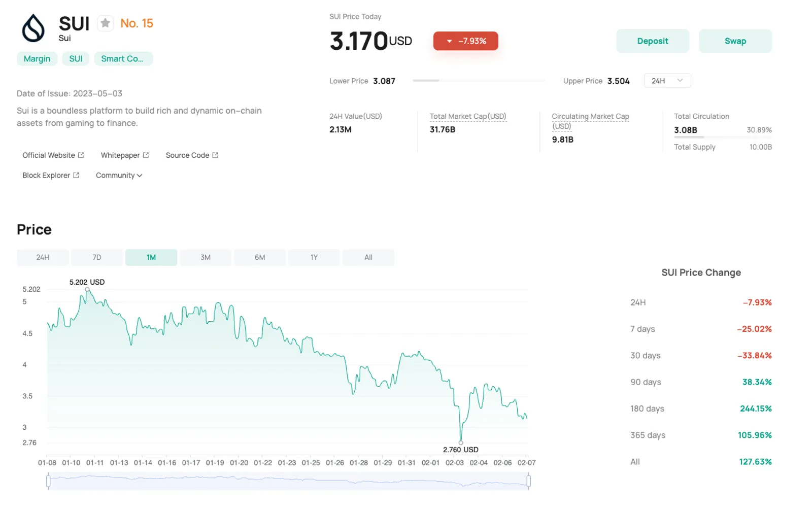Click the No. 15 rank label
The width and height of the screenshot is (812, 512).
[x=137, y=23]
